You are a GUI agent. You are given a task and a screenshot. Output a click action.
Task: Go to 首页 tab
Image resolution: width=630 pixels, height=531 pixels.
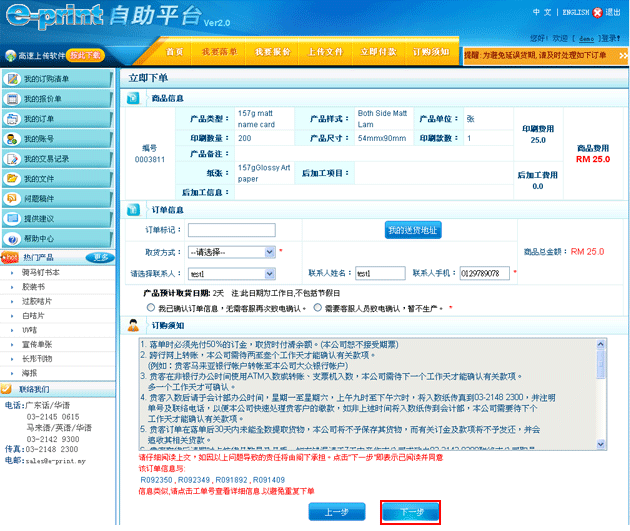tap(175, 51)
